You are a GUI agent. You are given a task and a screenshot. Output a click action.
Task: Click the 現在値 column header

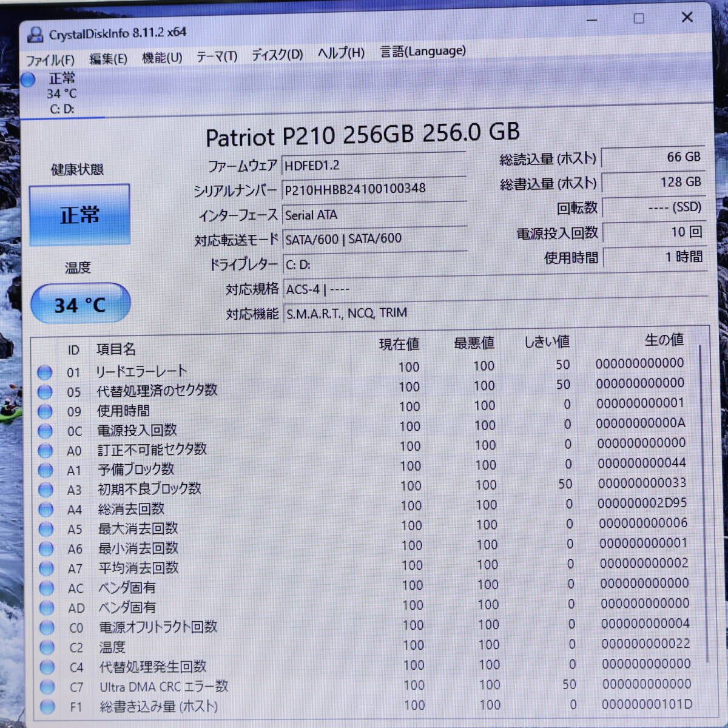399,344
